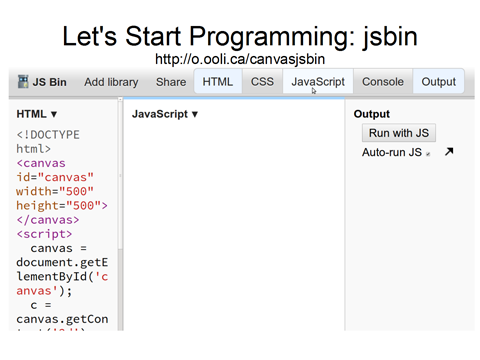
Task: Click the o.ooli.ca/canvasjsbin URL
Action: click(x=240, y=59)
